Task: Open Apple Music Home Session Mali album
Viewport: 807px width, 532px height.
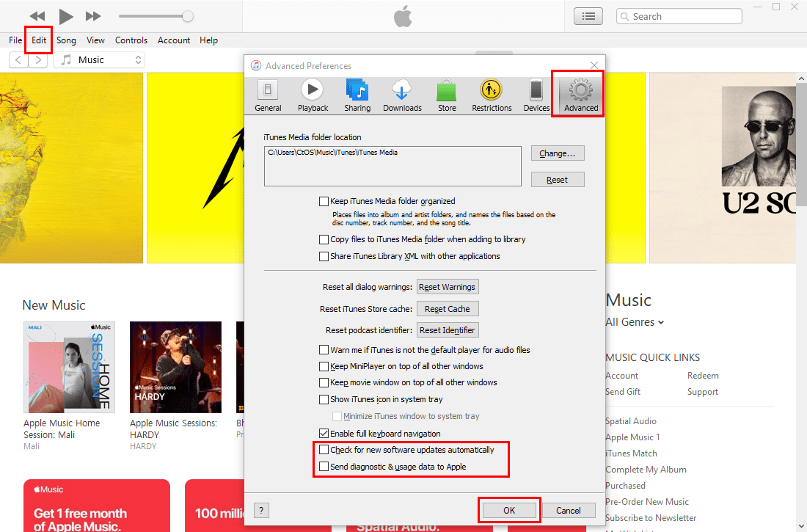Action: click(x=69, y=367)
